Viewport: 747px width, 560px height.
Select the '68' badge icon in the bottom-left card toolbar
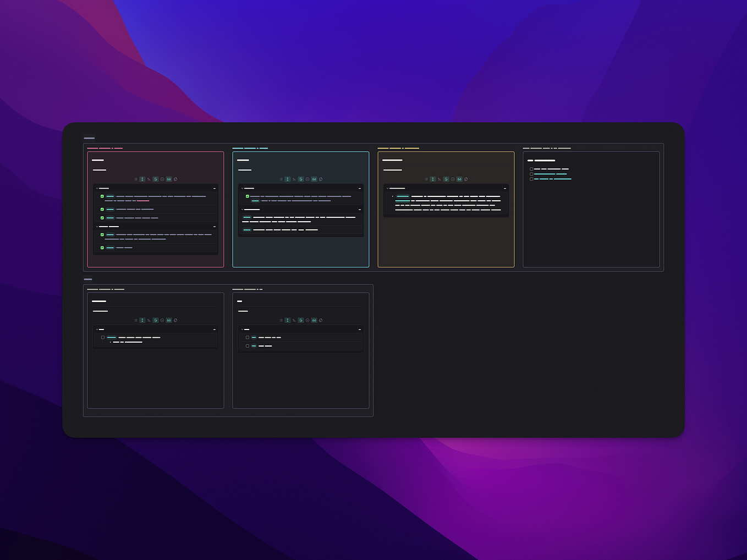coord(168,320)
